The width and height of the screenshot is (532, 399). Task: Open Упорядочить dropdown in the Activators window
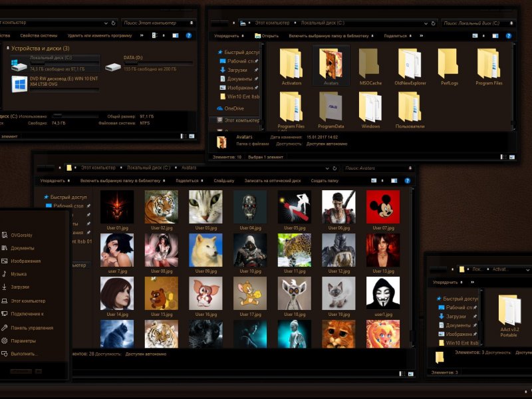448,282
